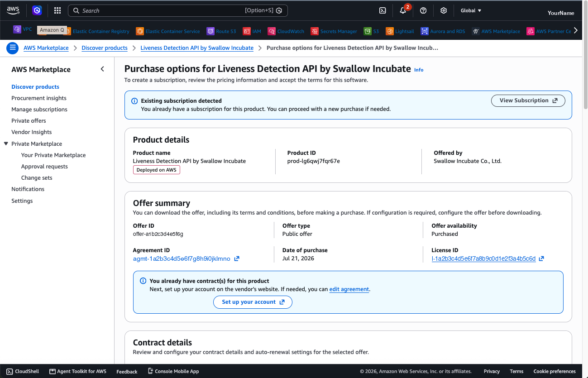
Task: Open Elastic Container Registry favorite link
Action: click(x=101, y=32)
